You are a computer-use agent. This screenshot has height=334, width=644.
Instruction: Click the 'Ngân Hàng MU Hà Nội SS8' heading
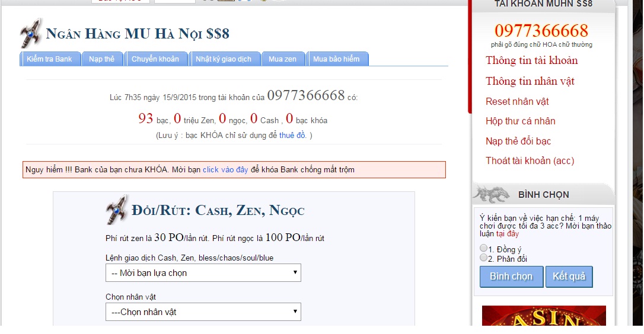(x=137, y=34)
